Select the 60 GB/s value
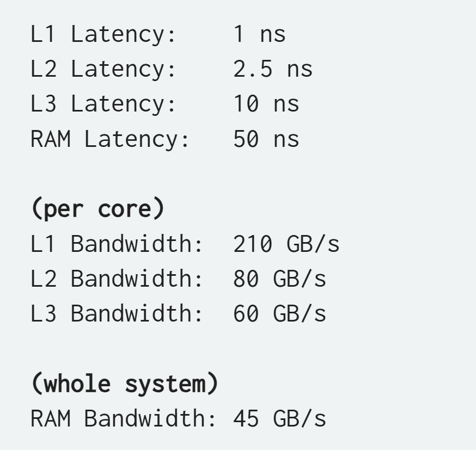The height and width of the screenshot is (451, 476). coord(279,313)
